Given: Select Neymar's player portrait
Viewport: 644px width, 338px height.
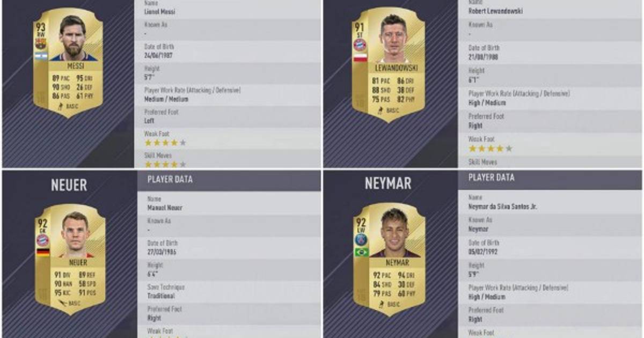Looking at the screenshot, I should coord(396,233).
